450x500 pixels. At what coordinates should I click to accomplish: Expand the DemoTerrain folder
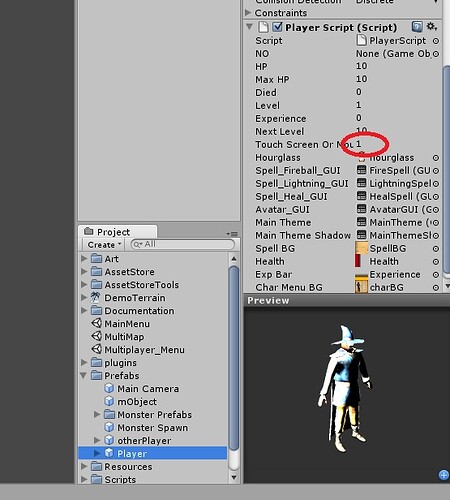84,298
